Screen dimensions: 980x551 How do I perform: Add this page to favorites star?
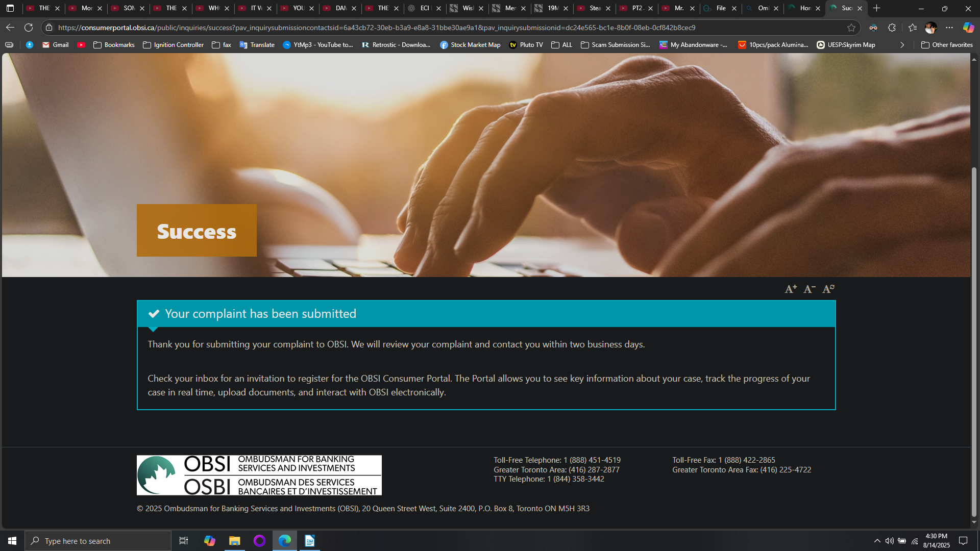pyautogui.click(x=851, y=28)
